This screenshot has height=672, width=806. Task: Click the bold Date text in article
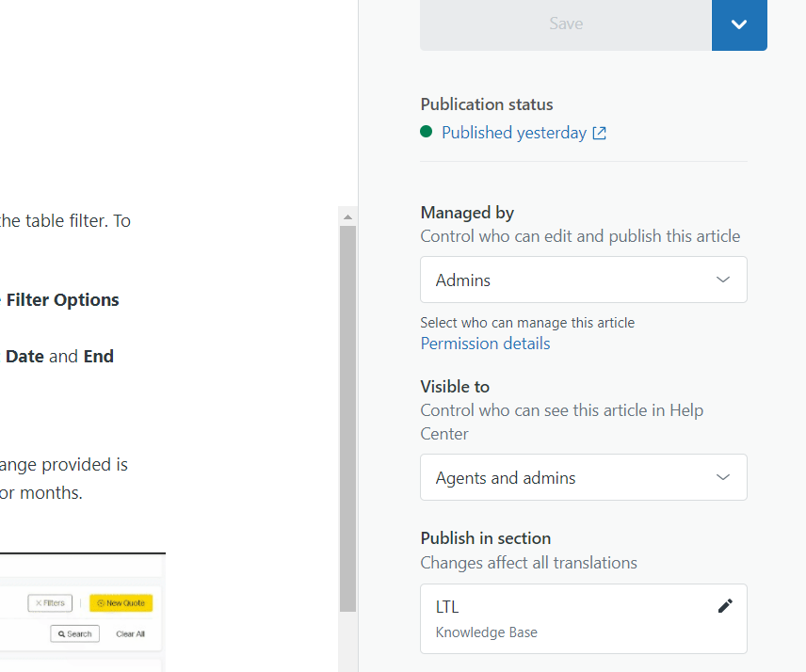(x=24, y=357)
